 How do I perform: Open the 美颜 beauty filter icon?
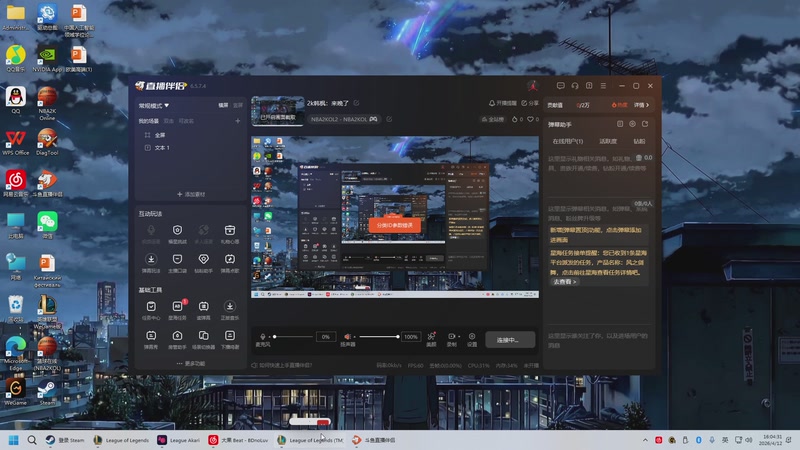click(431, 336)
